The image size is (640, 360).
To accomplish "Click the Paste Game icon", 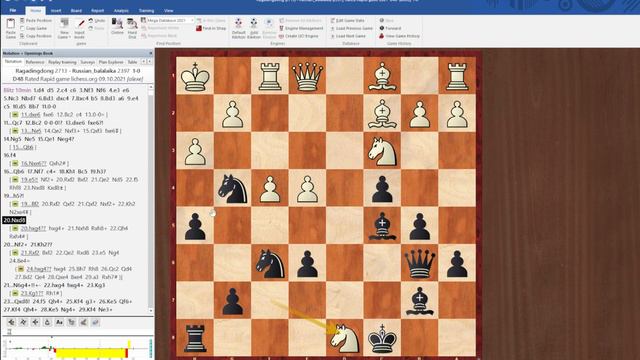I will [x=11, y=28].
